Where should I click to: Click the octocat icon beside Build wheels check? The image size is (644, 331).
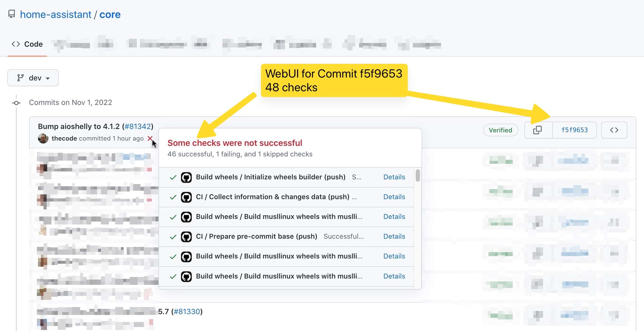click(187, 177)
